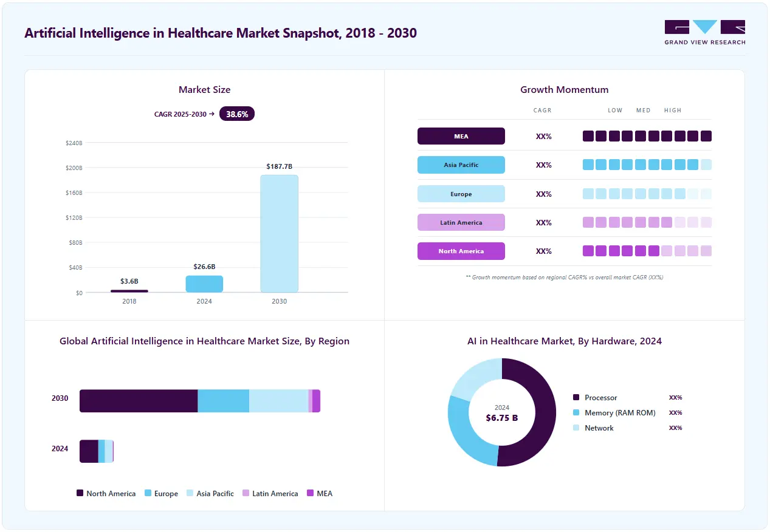Click the Asia Pacific momentum indicator bar
Screen dimensions: 770x532
coord(647,165)
